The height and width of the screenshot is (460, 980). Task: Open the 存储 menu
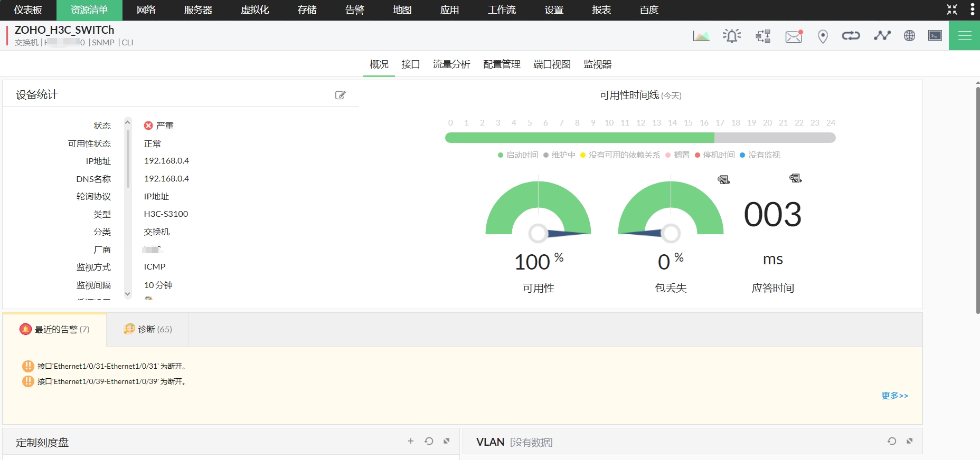click(x=307, y=10)
